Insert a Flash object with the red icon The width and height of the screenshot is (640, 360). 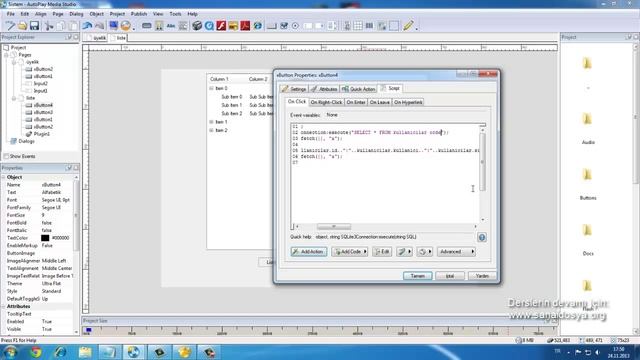[221, 26]
